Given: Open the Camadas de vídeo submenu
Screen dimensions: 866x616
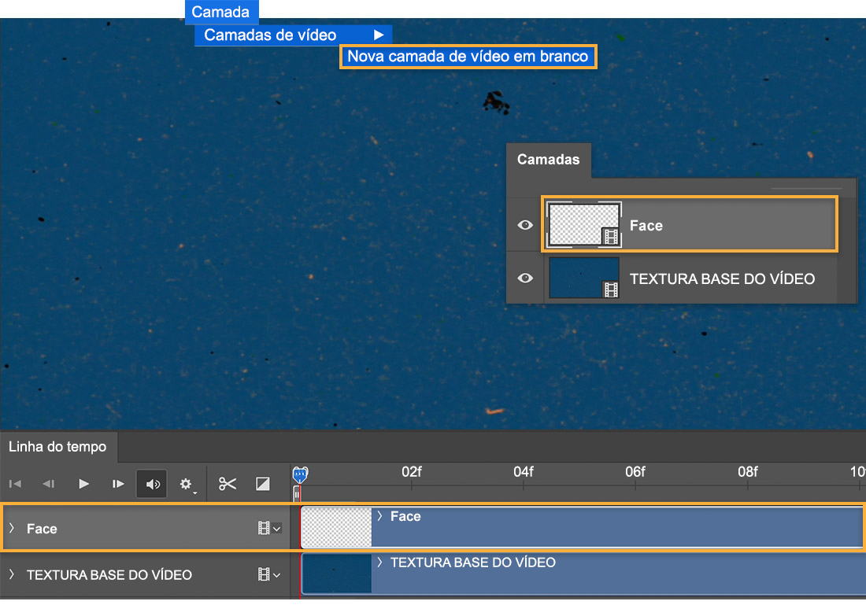Looking at the screenshot, I should tap(294, 35).
